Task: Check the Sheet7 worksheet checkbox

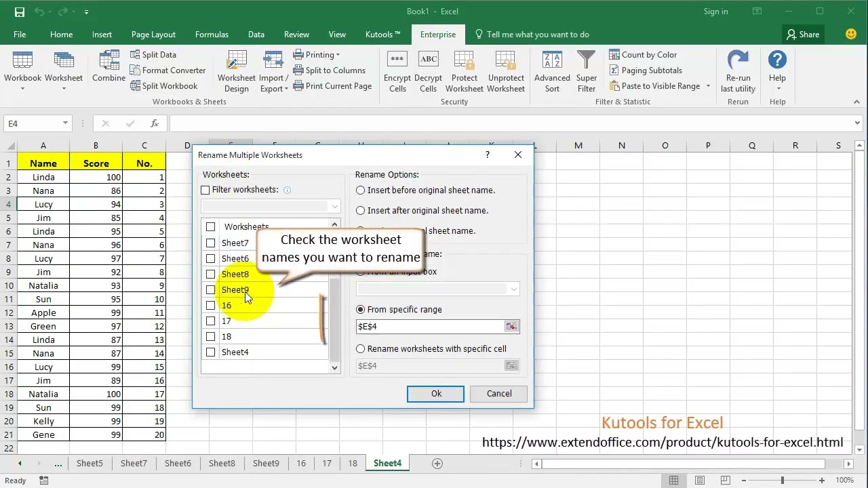Action: pyautogui.click(x=211, y=243)
